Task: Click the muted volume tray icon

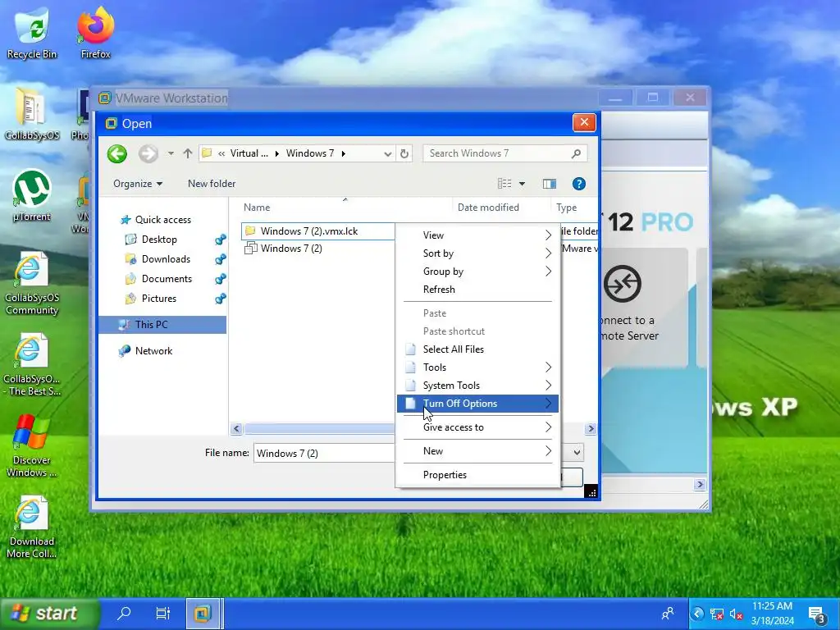Action: point(736,614)
